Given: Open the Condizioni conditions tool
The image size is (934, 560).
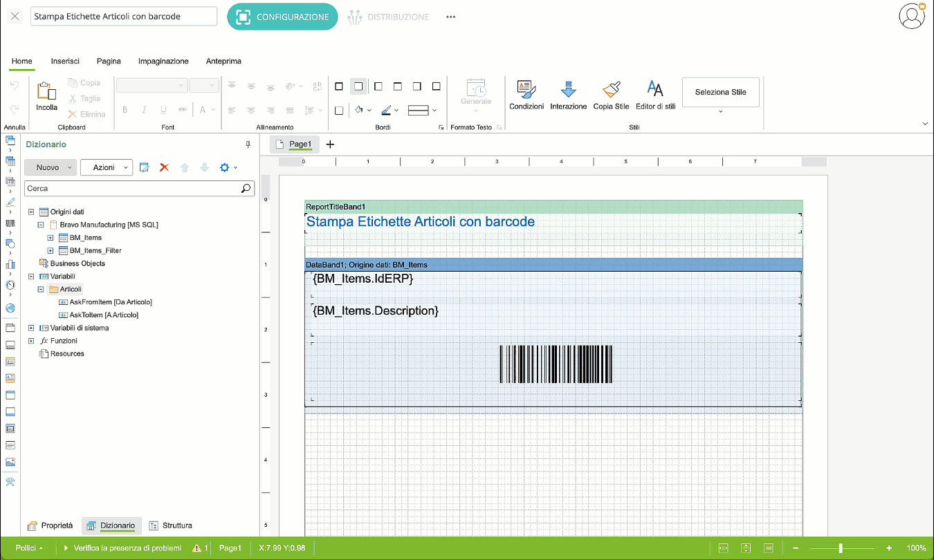Looking at the screenshot, I should (526, 95).
